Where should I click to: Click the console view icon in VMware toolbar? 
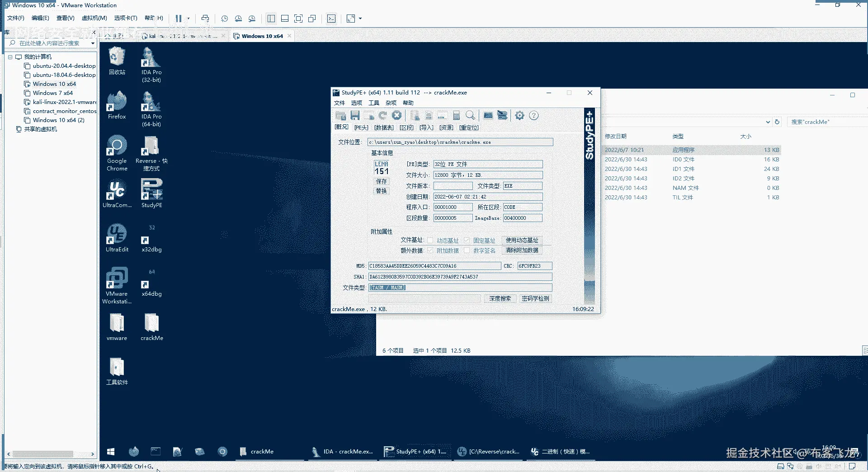[331, 19]
